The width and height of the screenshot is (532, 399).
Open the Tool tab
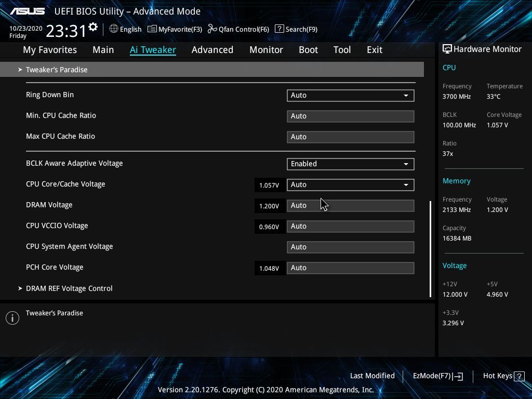342,50
